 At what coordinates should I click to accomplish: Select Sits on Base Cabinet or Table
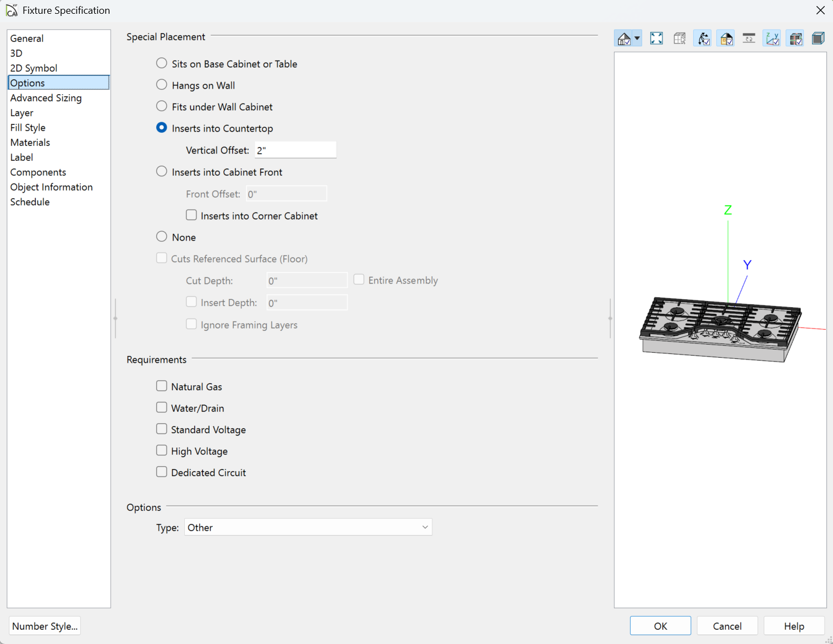(162, 63)
